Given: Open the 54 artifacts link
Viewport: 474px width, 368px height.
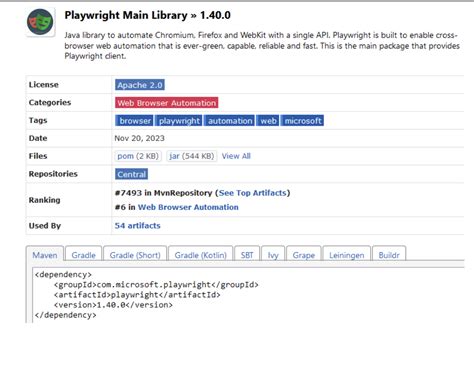Looking at the screenshot, I should point(137,226).
